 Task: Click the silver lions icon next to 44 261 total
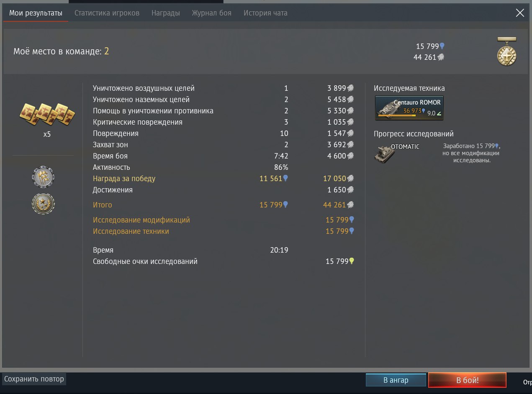441,57
